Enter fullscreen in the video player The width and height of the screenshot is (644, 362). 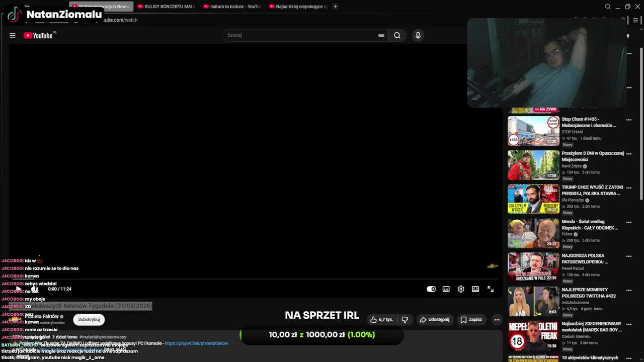[491, 289]
